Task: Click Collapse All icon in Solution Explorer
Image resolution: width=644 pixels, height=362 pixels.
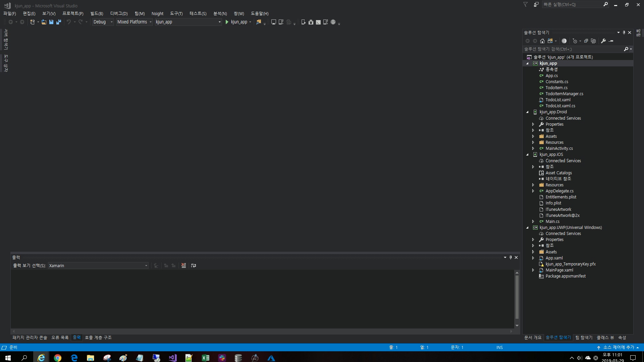Action: [586, 41]
